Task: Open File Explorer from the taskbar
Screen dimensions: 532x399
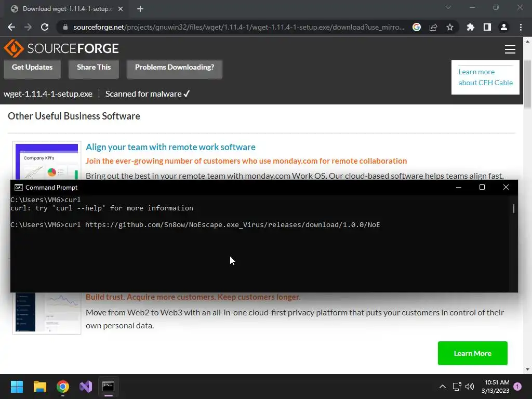Action: point(39,387)
